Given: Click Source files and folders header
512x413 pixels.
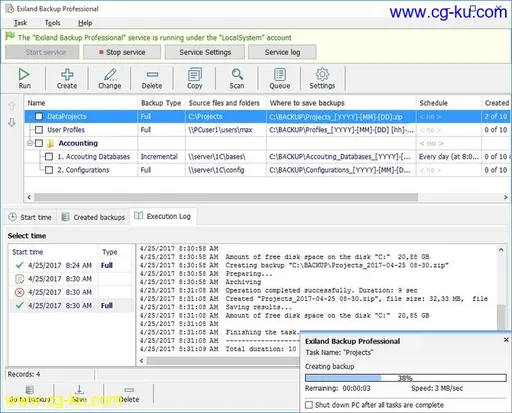Looking at the screenshot, I should tap(226, 103).
